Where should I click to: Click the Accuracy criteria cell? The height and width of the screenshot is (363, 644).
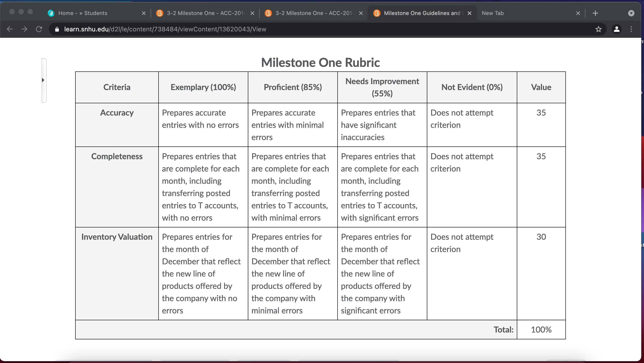[x=117, y=125]
